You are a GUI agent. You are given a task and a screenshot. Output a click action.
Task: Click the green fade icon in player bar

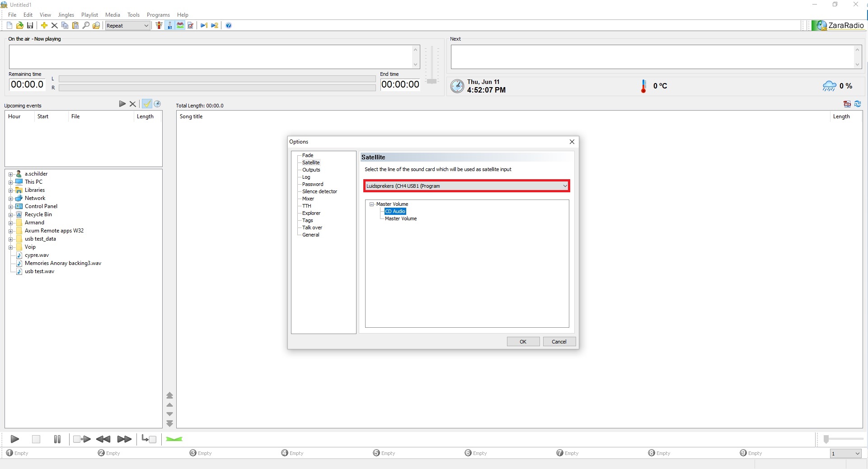click(174, 439)
